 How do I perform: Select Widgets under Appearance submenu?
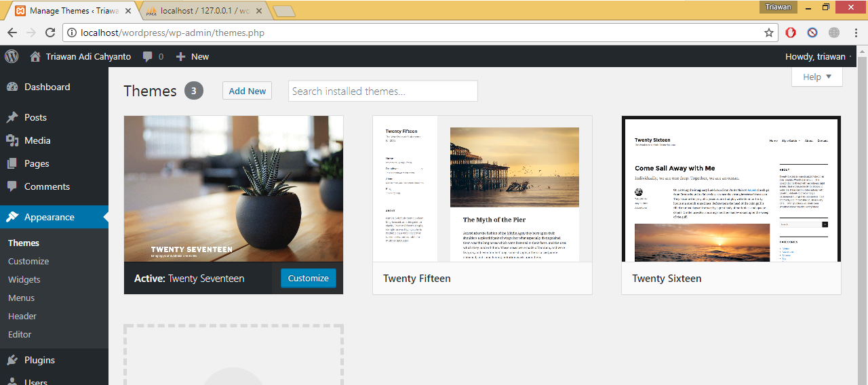pyautogui.click(x=24, y=279)
